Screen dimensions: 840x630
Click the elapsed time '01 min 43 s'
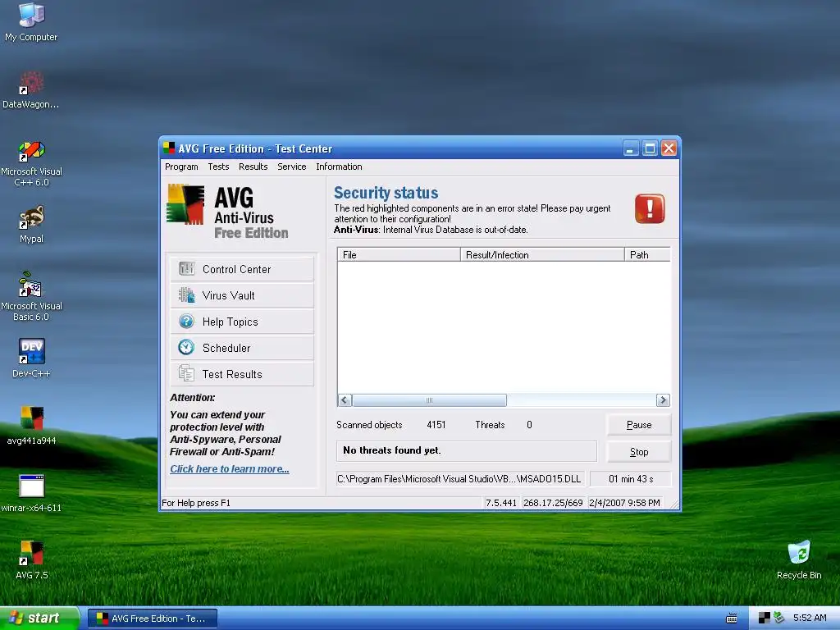(x=631, y=479)
